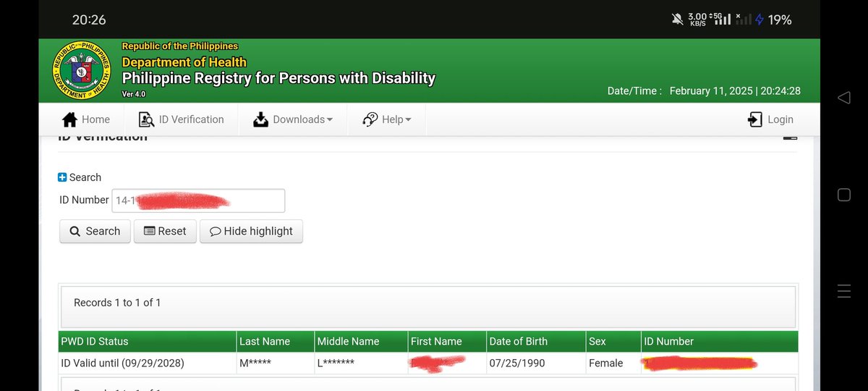Click the Login link

click(x=770, y=119)
